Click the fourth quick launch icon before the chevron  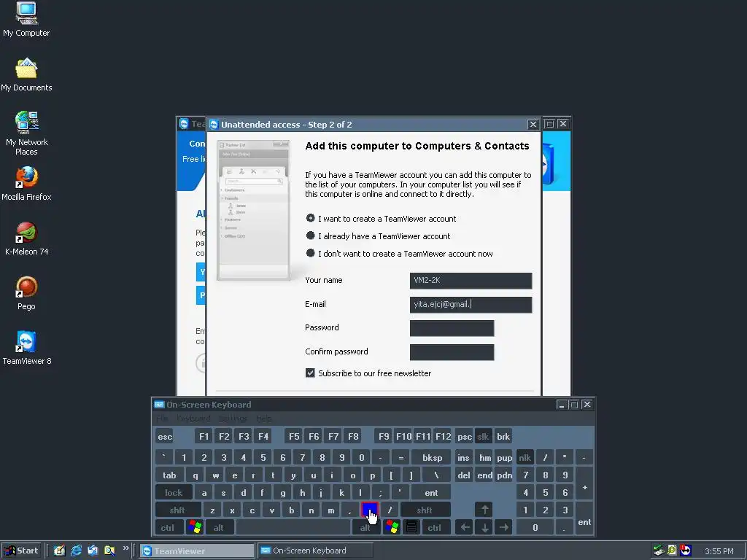pos(109,551)
